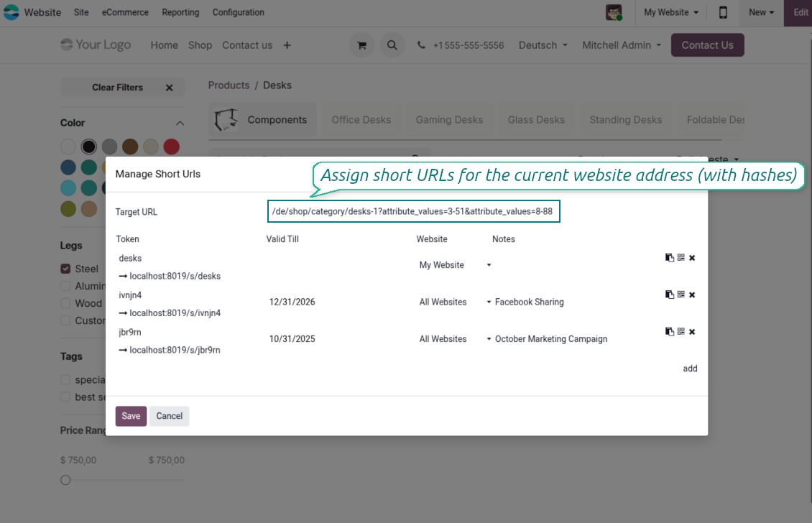Show QR code for ivnjn4 token

[x=680, y=295]
